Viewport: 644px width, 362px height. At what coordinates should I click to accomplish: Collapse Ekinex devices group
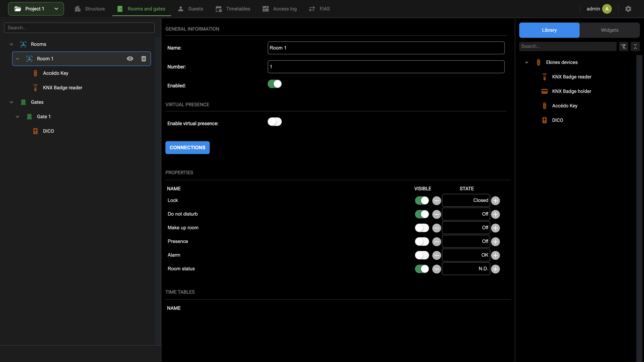(526, 63)
